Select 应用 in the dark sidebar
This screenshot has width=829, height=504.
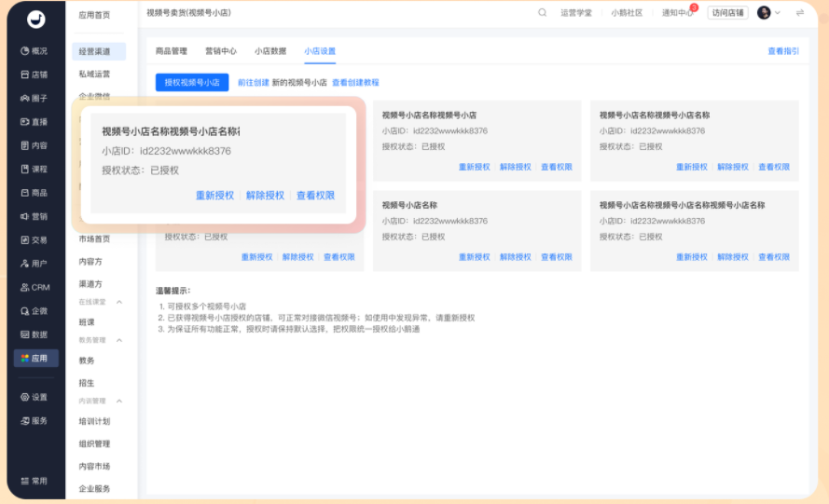[35, 358]
